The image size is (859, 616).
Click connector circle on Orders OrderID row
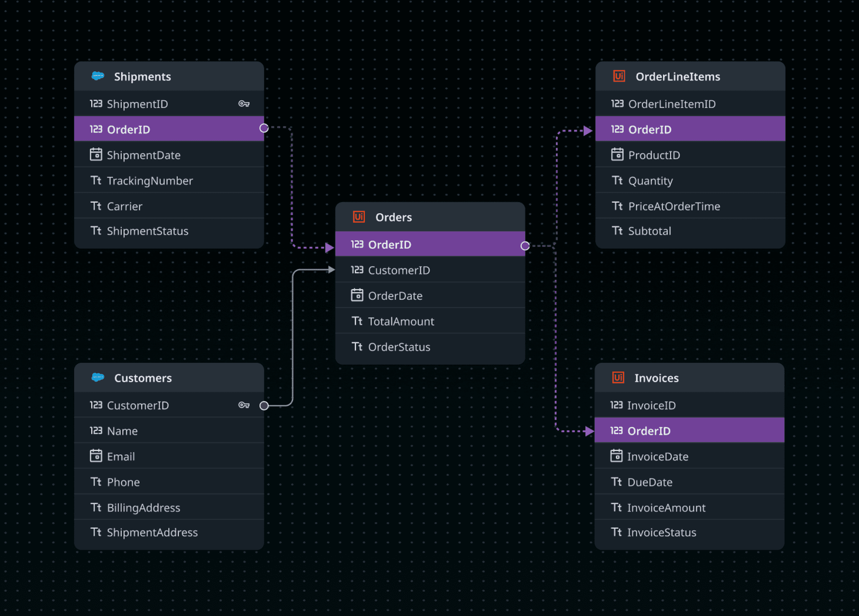click(525, 246)
